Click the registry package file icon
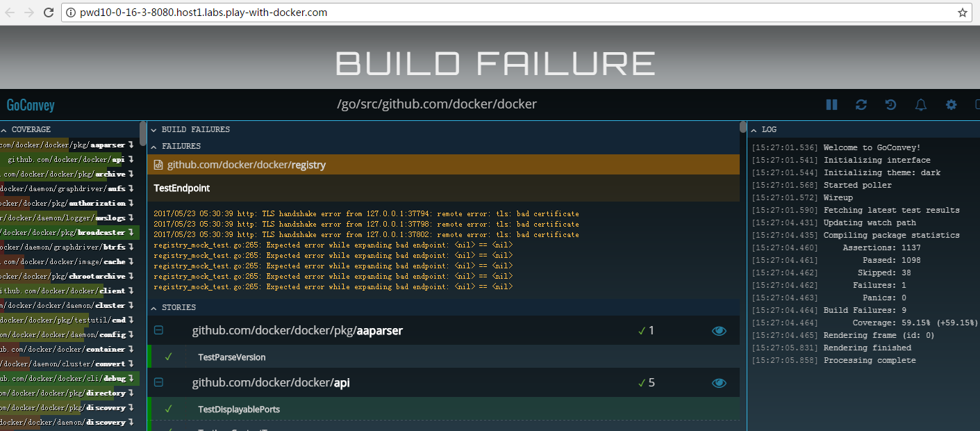The height and width of the screenshot is (431, 980). click(x=158, y=165)
